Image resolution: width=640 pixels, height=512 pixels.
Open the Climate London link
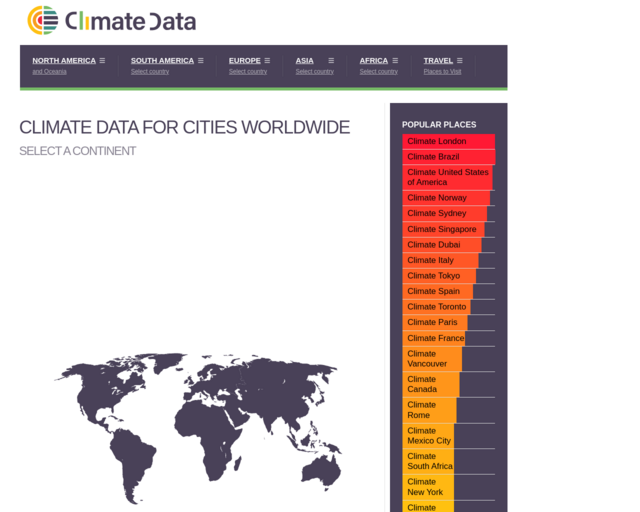click(x=449, y=141)
